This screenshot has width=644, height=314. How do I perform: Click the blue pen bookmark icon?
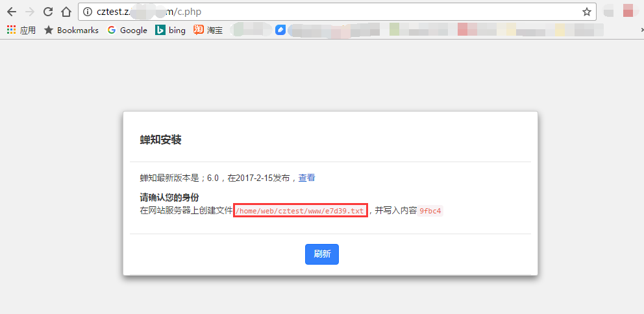[x=280, y=30]
